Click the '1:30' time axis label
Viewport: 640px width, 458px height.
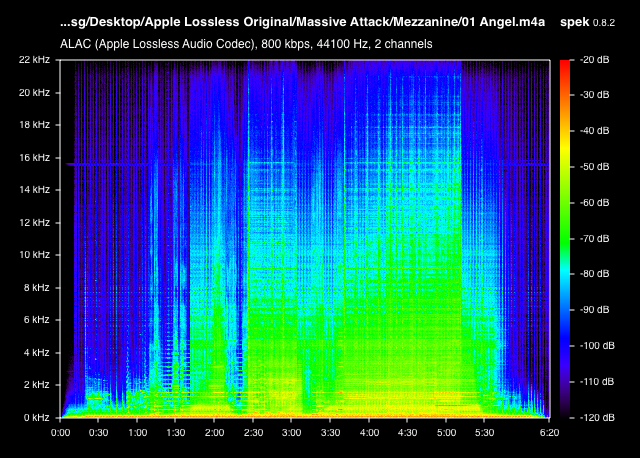pos(176,433)
